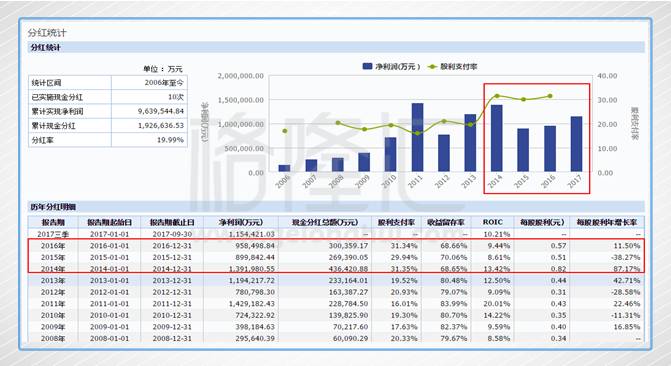Viewport: 671px width, 366px height.
Task: Click the 2017 net profit bar
Action: pos(576,144)
